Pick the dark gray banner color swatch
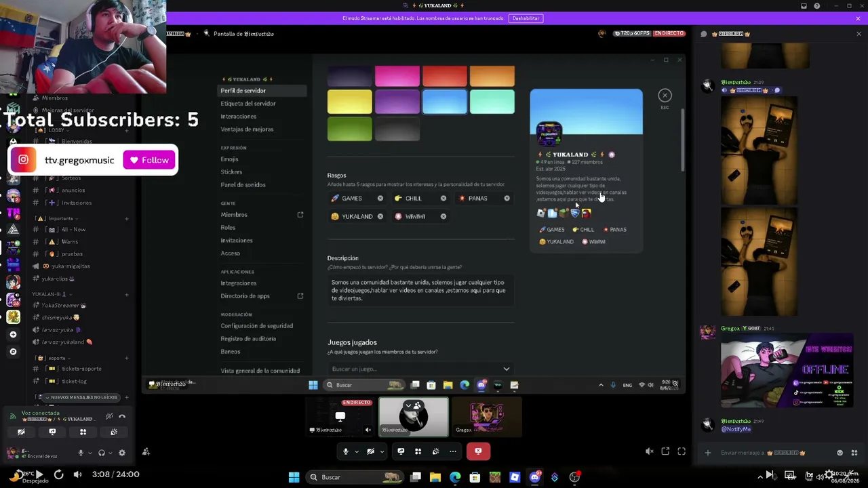 397,129
